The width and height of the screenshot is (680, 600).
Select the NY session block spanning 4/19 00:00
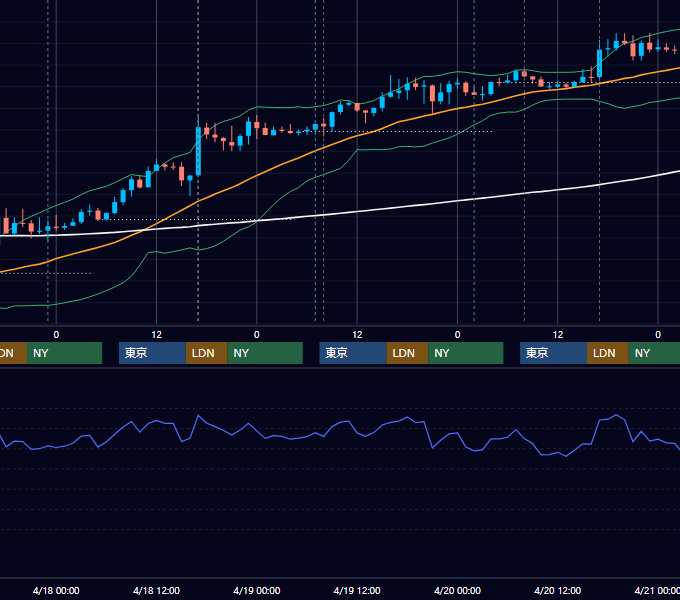click(x=265, y=353)
